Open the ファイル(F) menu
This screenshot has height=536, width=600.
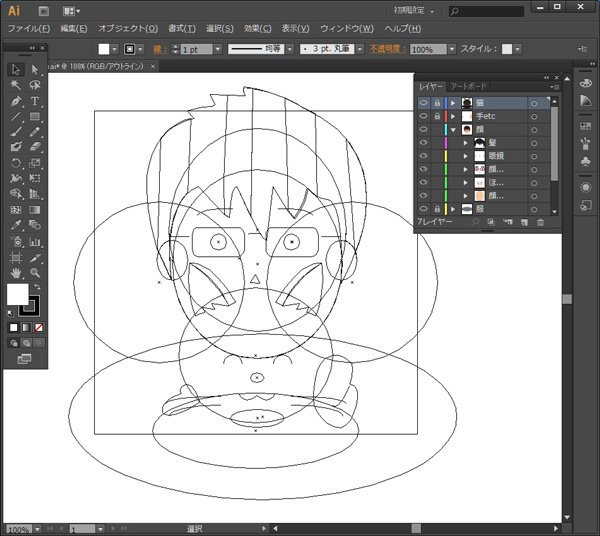click(x=29, y=29)
